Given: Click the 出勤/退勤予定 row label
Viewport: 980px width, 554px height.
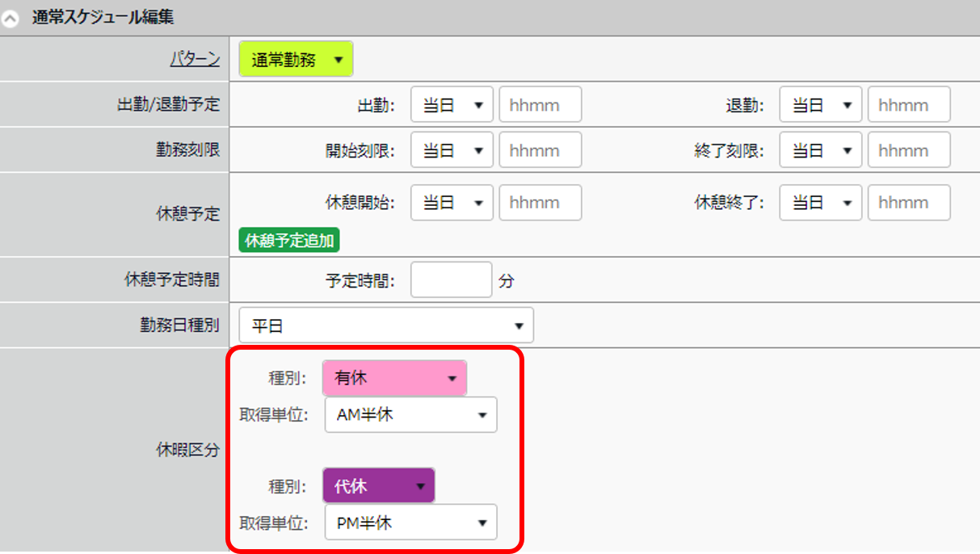Looking at the screenshot, I should click(x=167, y=105).
